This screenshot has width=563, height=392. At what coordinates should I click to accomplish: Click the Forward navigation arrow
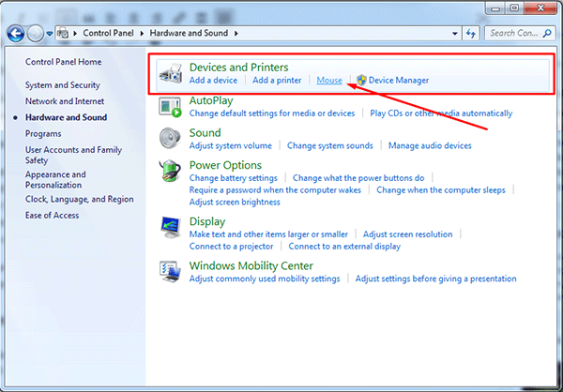[x=36, y=34]
